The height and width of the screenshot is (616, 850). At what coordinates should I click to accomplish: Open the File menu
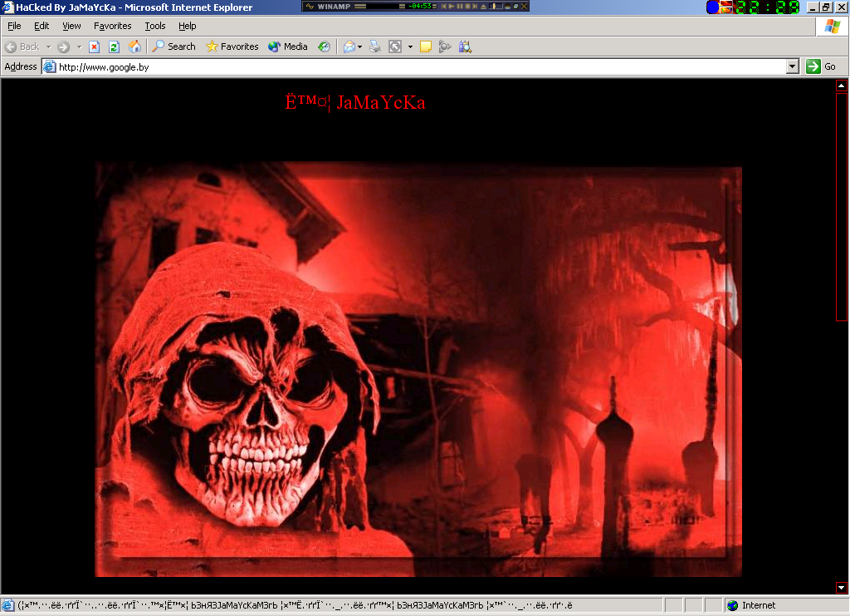[x=14, y=26]
